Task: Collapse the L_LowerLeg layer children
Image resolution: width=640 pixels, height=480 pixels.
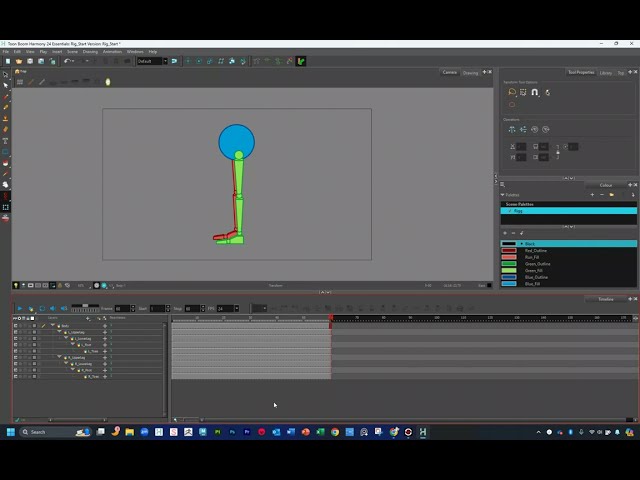Action: tap(66, 338)
